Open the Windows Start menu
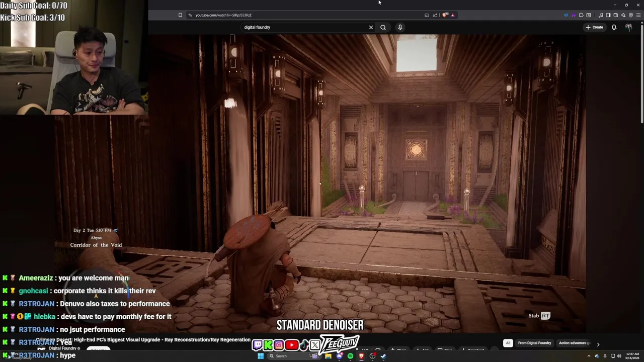Viewport: 644px width, 362px height. [x=261, y=356]
